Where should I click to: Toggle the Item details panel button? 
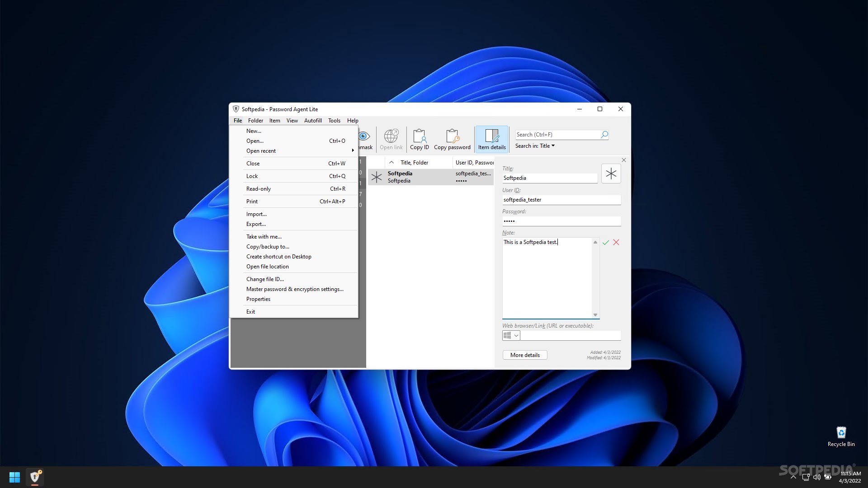pos(492,139)
